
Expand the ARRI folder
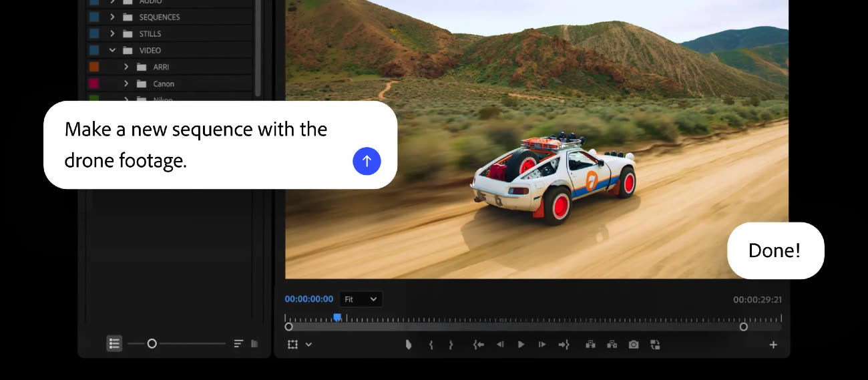[126, 67]
